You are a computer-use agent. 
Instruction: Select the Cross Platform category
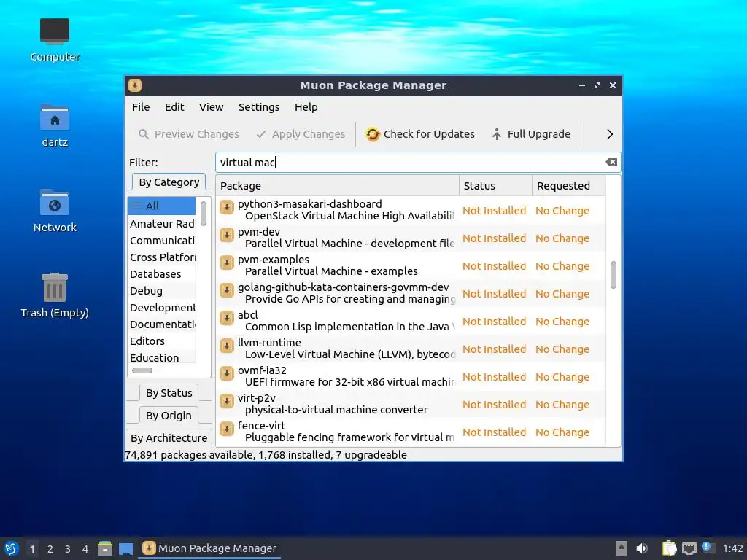[x=161, y=257]
